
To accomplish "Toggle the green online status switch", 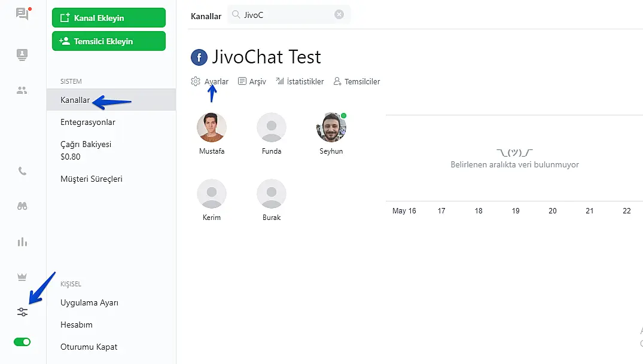I will click(x=22, y=342).
